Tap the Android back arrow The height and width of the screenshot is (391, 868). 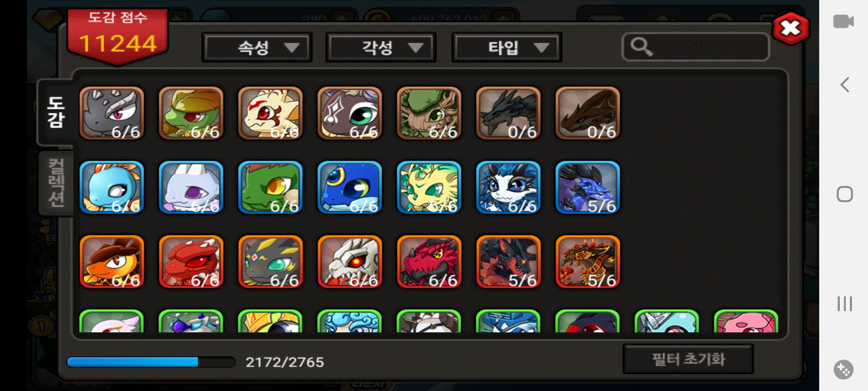[844, 85]
